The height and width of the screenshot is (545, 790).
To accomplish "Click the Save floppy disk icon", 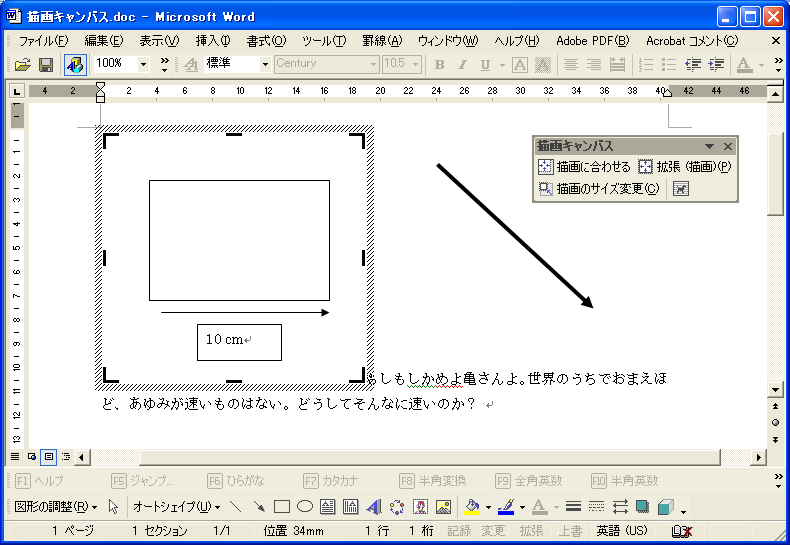I will (x=46, y=64).
